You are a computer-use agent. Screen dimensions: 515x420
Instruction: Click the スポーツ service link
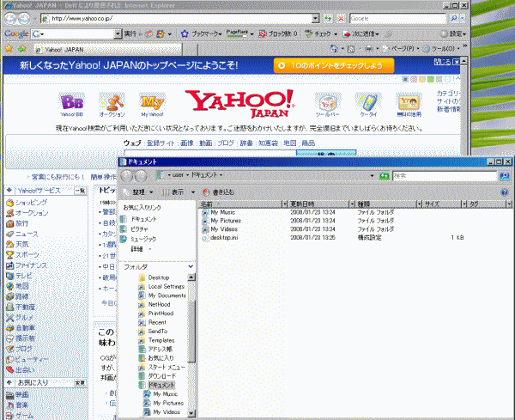(27, 255)
